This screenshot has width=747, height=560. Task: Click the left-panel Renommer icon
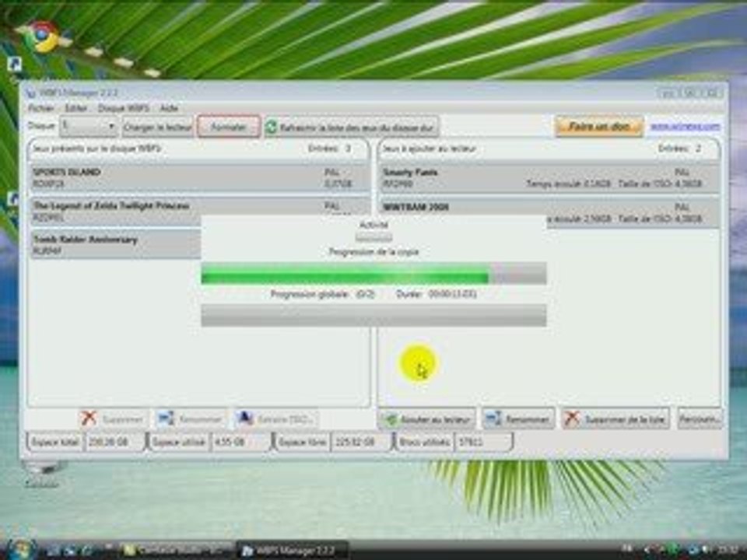click(166, 418)
